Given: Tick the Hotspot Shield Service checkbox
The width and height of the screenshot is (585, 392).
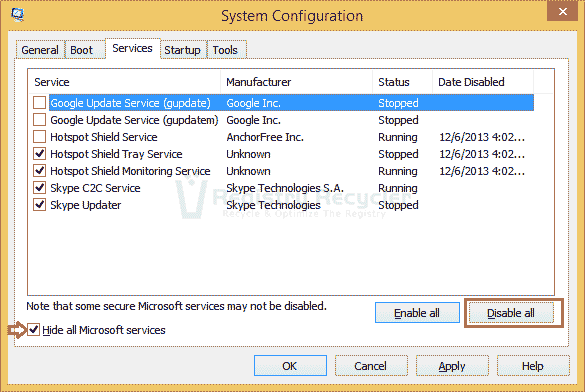Looking at the screenshot, I should (40, 137).
